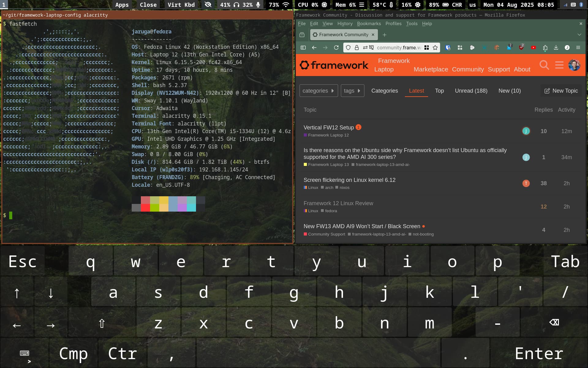Open a new Firefox tab
This screenshot has width=588, height=368.
pyautogui.click(x=385, y=35)
